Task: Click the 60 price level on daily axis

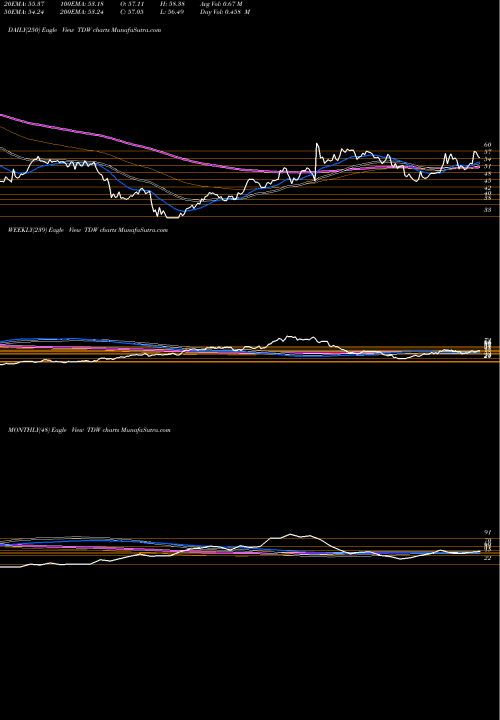Action: pyautogui.click(x=488, y=145)
